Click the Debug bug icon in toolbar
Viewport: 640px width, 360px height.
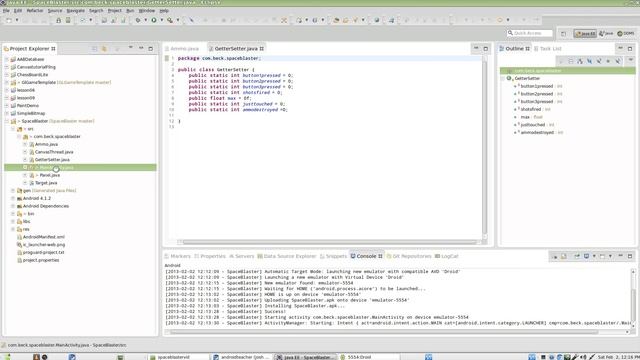[x=138, y=20]
